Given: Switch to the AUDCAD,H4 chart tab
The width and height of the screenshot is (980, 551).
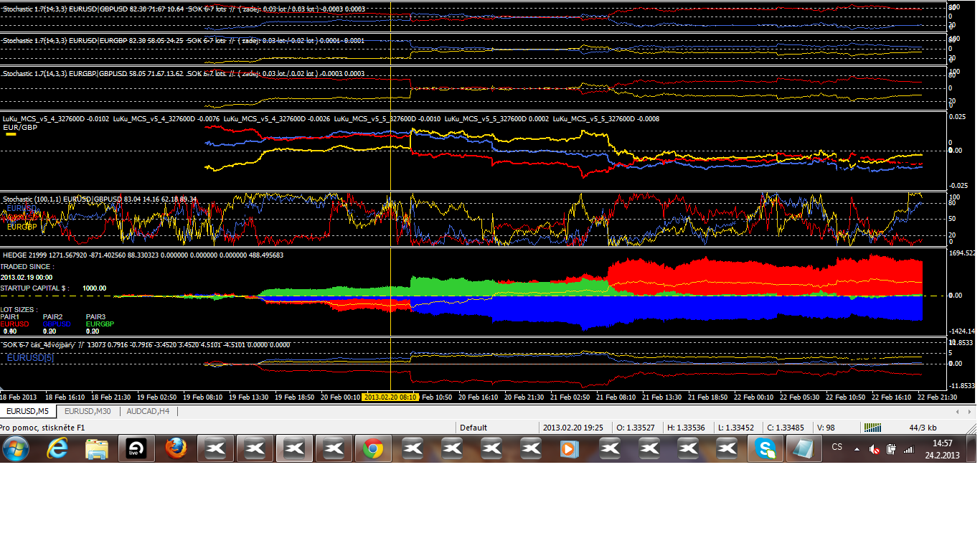Looking at the screenshot, I should (148, 411).
